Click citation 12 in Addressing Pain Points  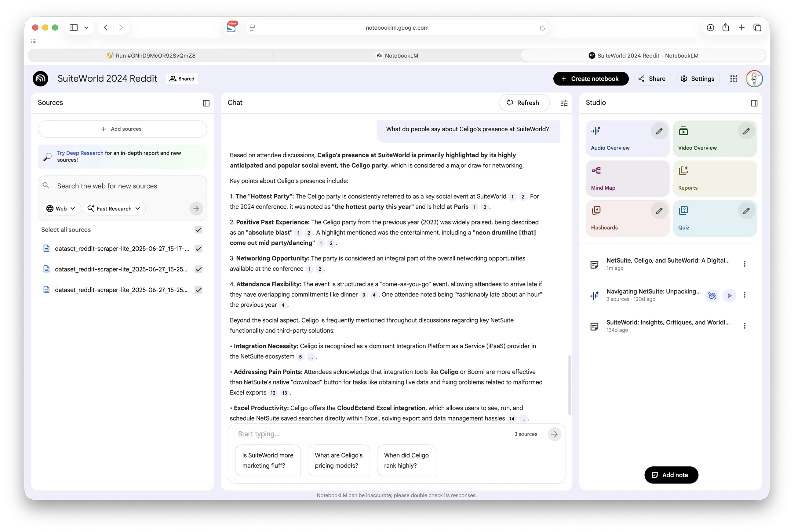[x=273, y=393]
